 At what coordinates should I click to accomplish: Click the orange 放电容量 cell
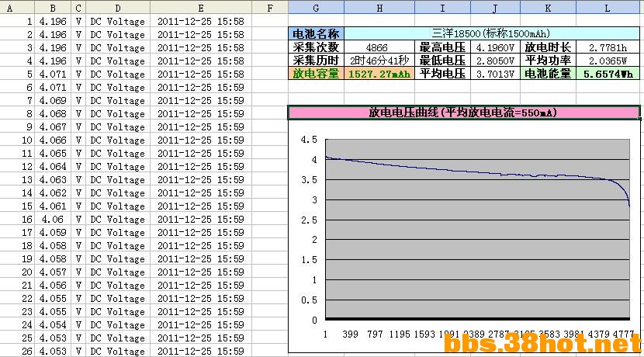316,74
